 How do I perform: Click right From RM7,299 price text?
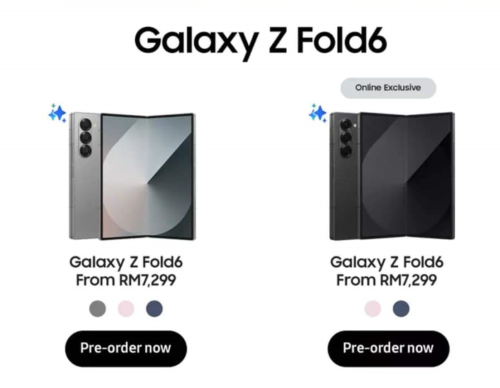(387, 280)
